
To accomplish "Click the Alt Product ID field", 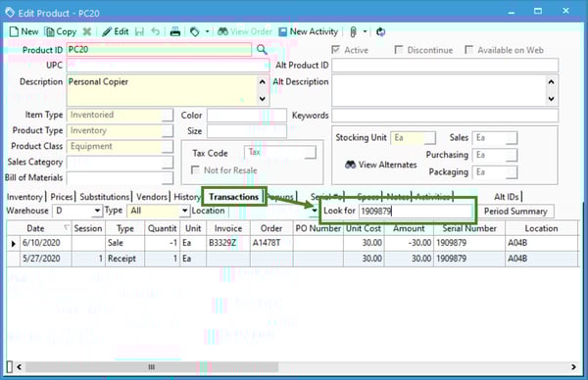I will tap(445, 66).
